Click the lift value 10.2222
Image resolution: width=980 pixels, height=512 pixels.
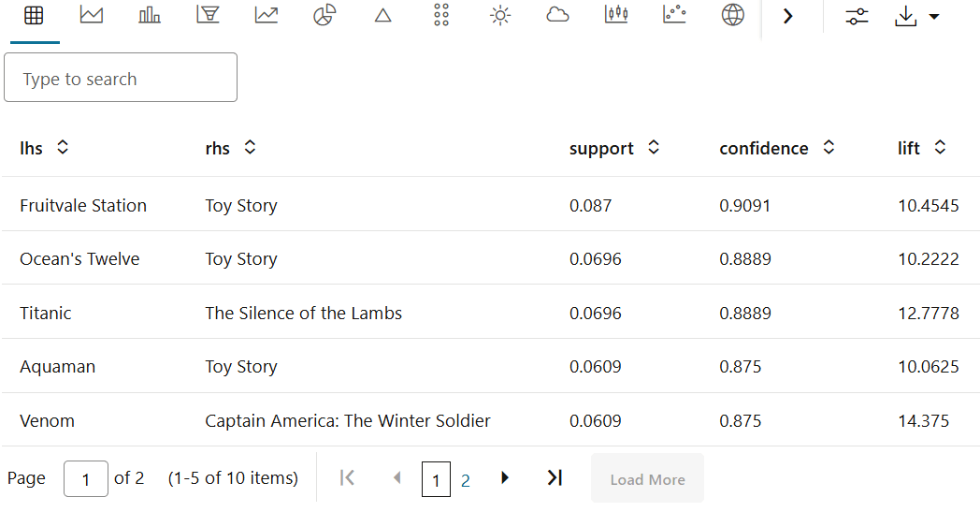(x=929, y=259)
